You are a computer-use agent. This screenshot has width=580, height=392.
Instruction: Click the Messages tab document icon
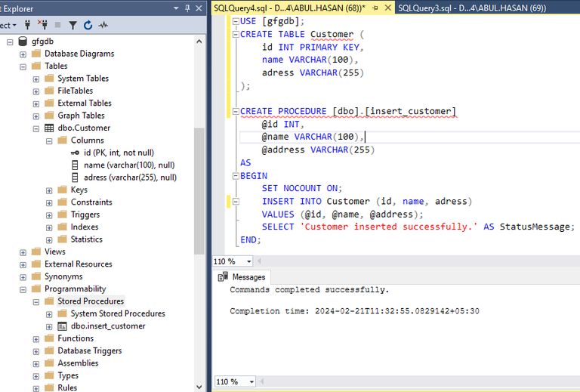click(x=223, y=276)
